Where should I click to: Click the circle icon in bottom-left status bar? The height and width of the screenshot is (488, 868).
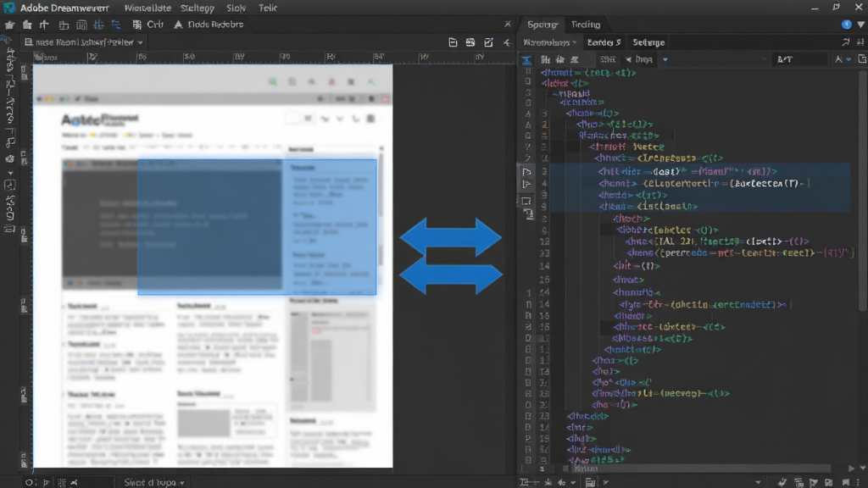29,482
